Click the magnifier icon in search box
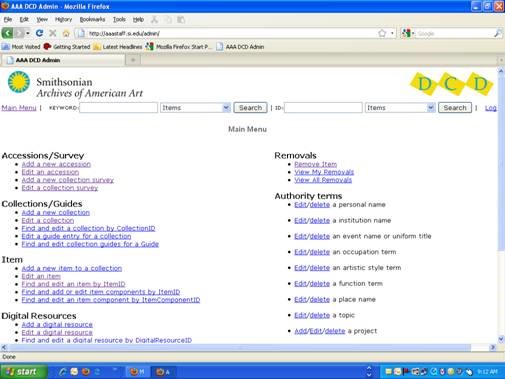Image resolution: width=505 pixels, height=379 pixels. [498, 33]
